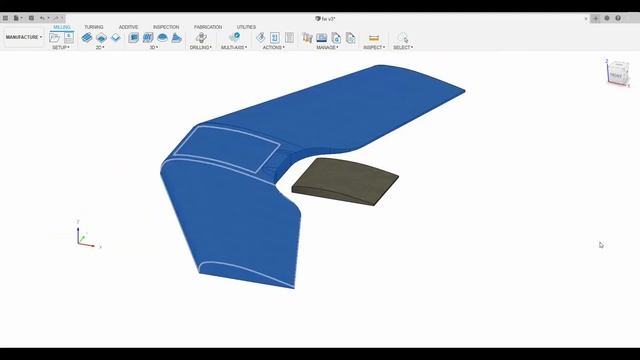This screenshot has width=640, height=360.
Task: Click the Select cursor tool icon
Action: [402, 38]
